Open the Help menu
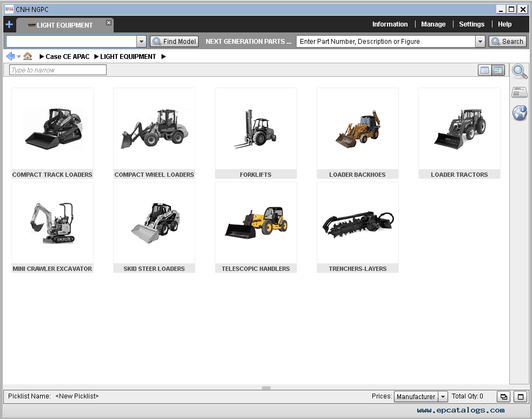Screen dimensions: 532x419 point(504,24)
